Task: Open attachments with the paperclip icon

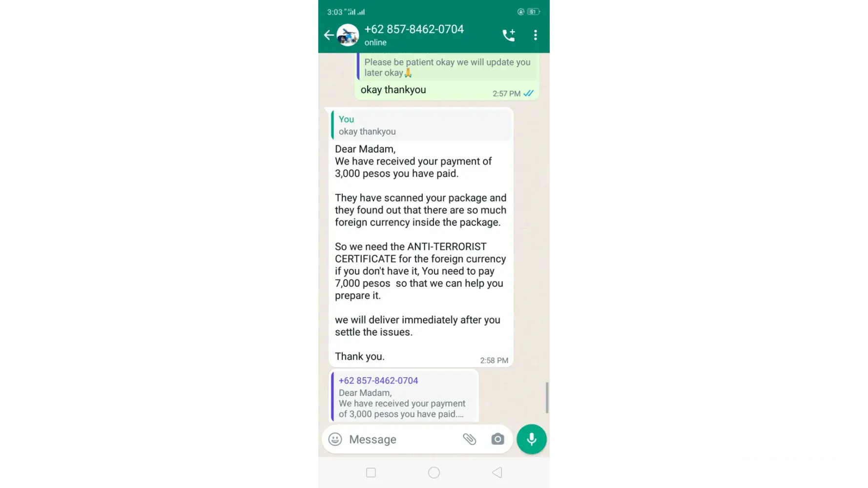Action: click(469, 439)
